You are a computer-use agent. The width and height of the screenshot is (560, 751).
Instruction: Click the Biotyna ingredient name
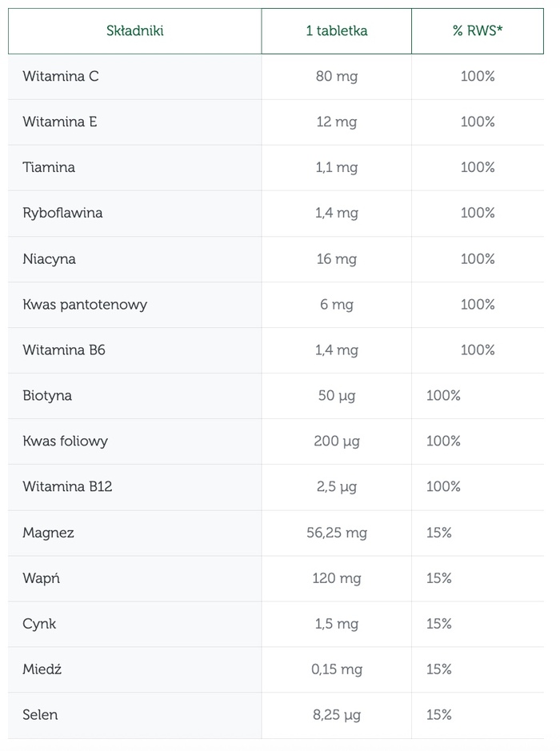coord(47,396)
